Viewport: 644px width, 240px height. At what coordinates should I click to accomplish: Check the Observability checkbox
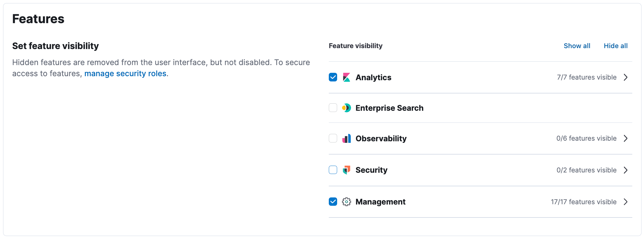[333, 138]
